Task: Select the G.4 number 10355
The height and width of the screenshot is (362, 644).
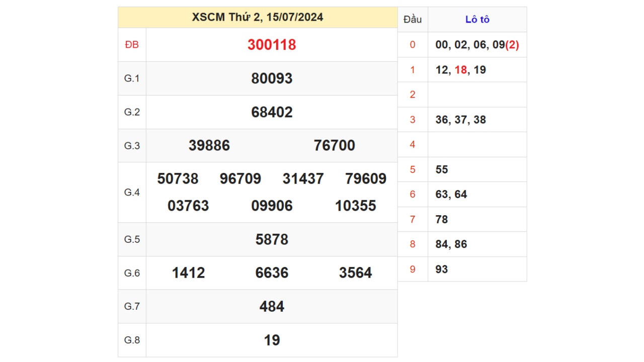Action: pos(356,206)
